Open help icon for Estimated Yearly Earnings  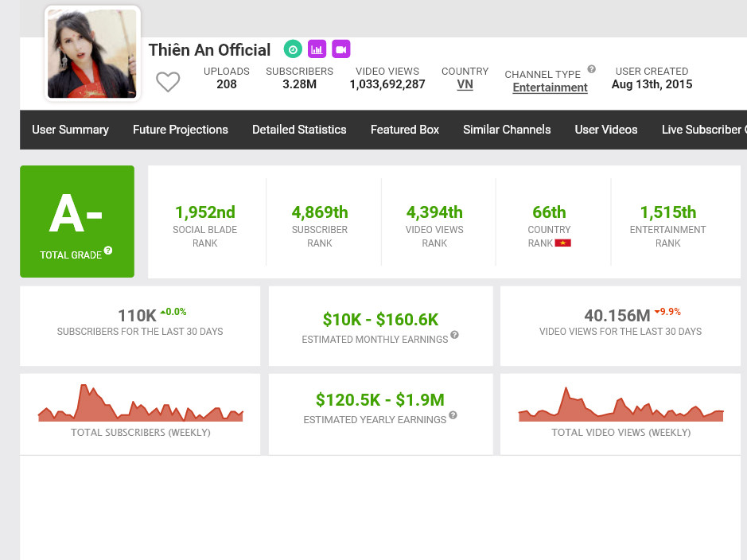(453, 415)
